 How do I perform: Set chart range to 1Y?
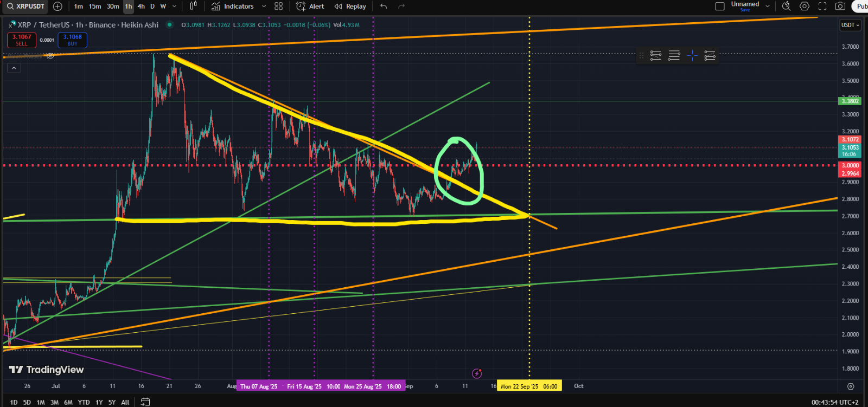[x=99, y=402]
